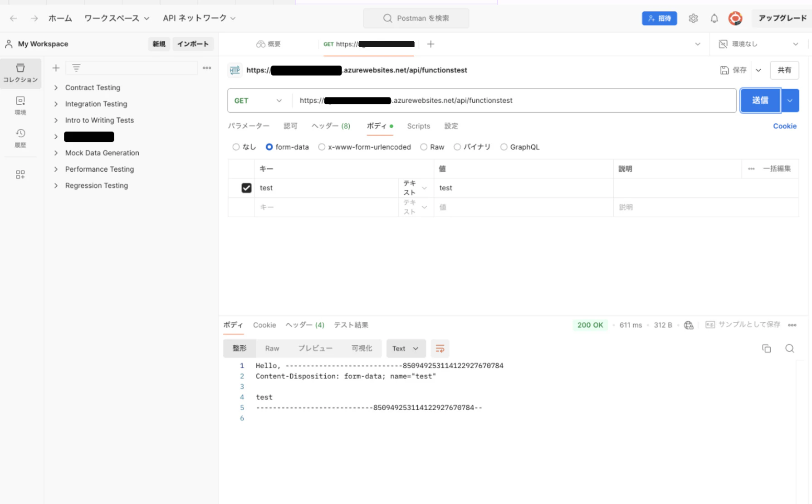This screenshot has height=504, width=812.
Task: Expand the Integration Testing collection
Action: pos(56,104)
